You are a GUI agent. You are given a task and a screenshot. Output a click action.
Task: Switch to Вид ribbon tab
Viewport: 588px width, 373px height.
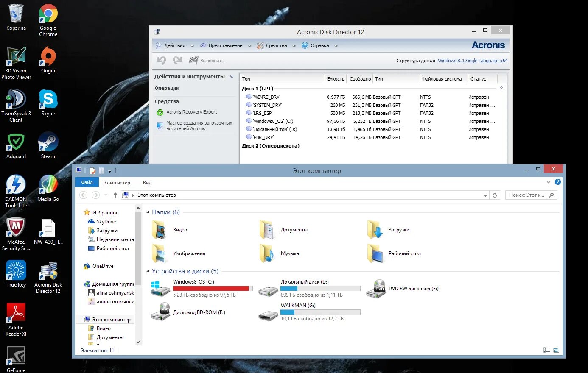pos(147,183)
